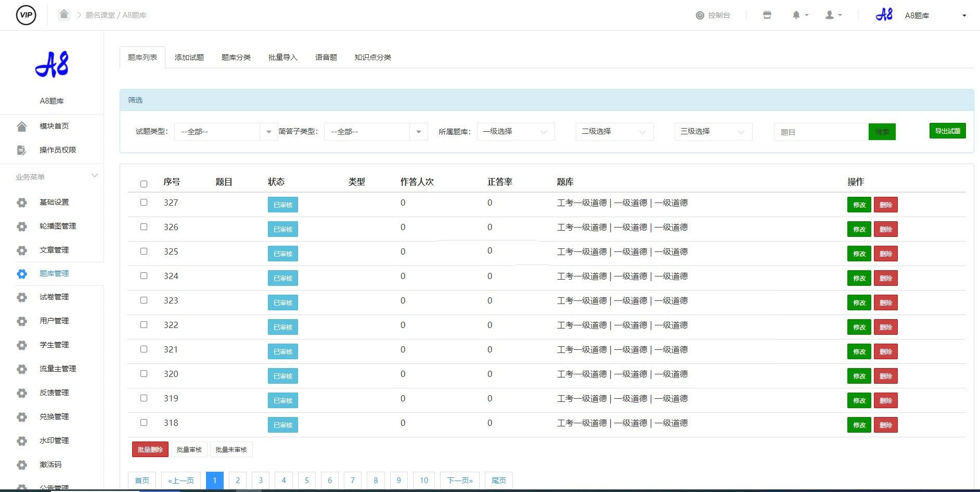Select the store icon in the top bar

[767, 15]
